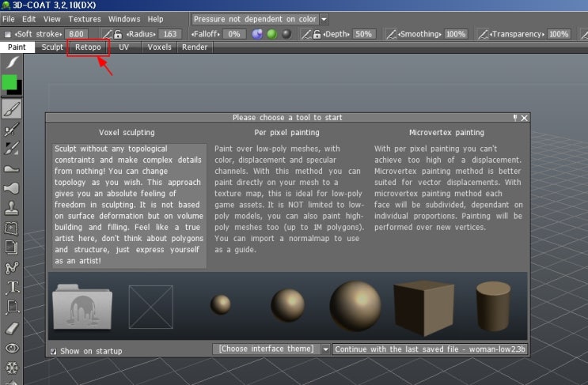Click the Depth 50% value field
The height and width of the screenshot is (385, 588).
(x=363, y=34)
